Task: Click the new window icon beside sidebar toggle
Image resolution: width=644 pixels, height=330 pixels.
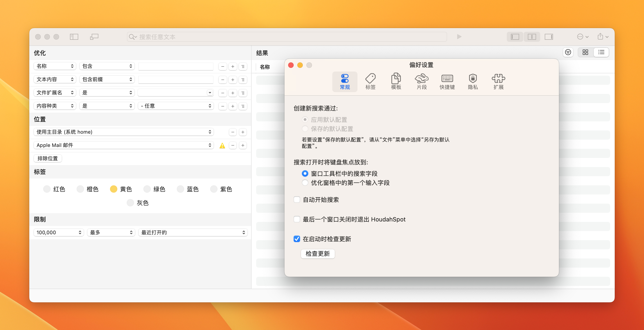Action: tap(94, 37)
